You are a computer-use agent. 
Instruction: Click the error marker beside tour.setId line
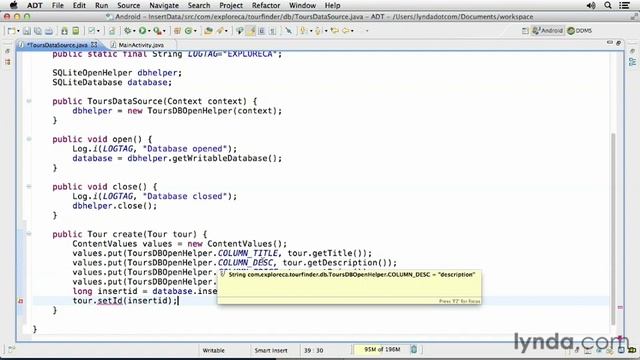pyautogui.click(x=20, y=301)
